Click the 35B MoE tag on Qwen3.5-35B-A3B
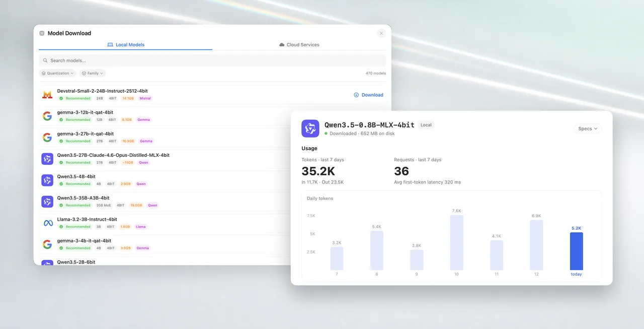This screenshot has height=329, width=644. (x=103, y=205)
